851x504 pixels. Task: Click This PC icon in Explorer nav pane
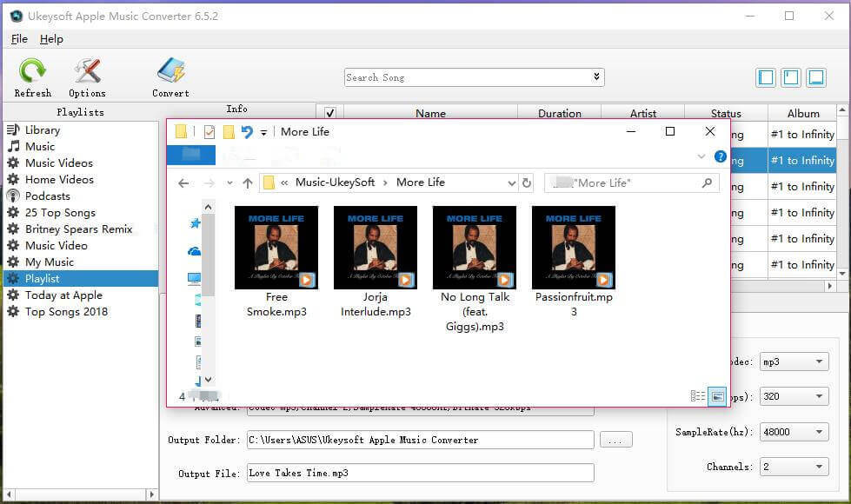(194, 278)
